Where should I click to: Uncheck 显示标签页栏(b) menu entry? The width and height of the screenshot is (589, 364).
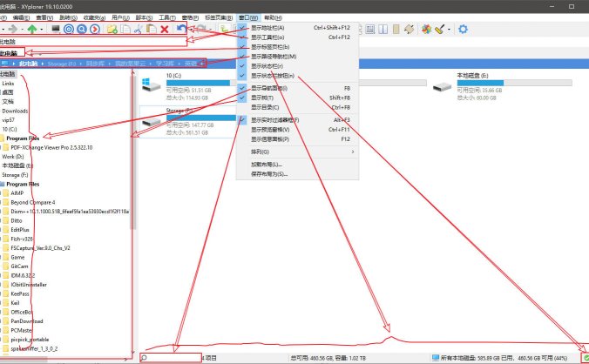pos(297,47)
